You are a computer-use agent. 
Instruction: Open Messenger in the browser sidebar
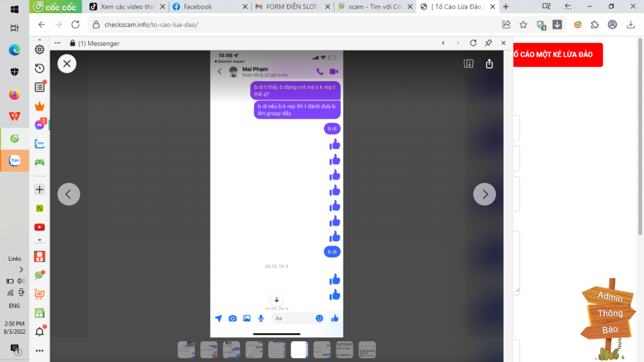39,124
